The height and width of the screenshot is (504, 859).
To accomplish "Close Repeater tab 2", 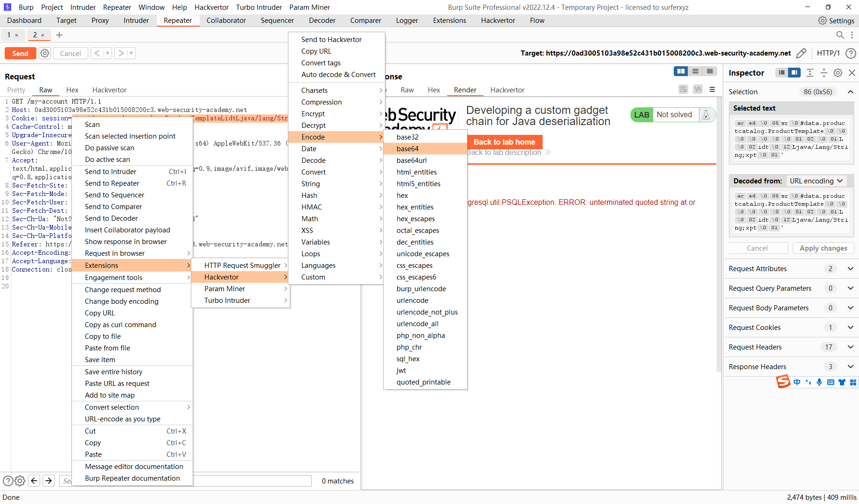I will [43, 35].
